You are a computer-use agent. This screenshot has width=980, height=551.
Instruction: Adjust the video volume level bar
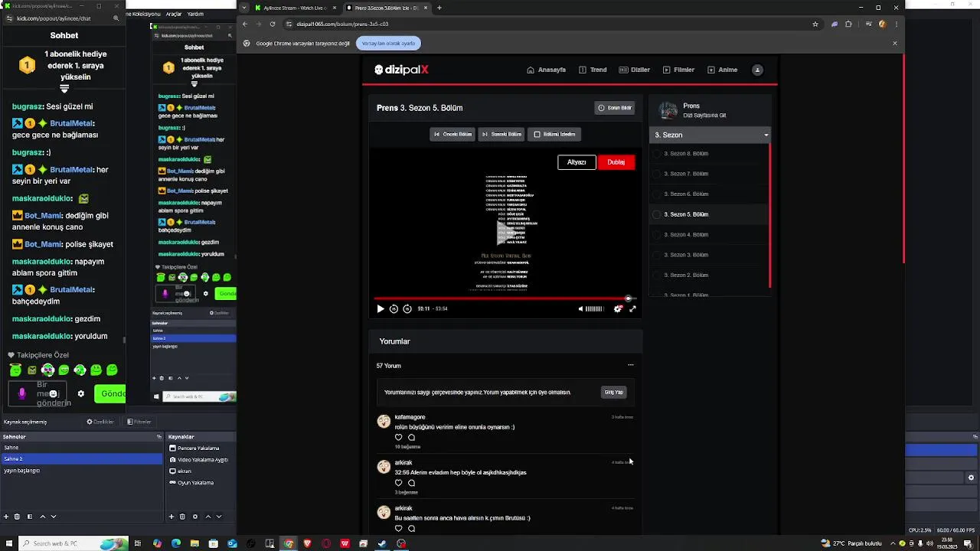click(x=595, y=309)
